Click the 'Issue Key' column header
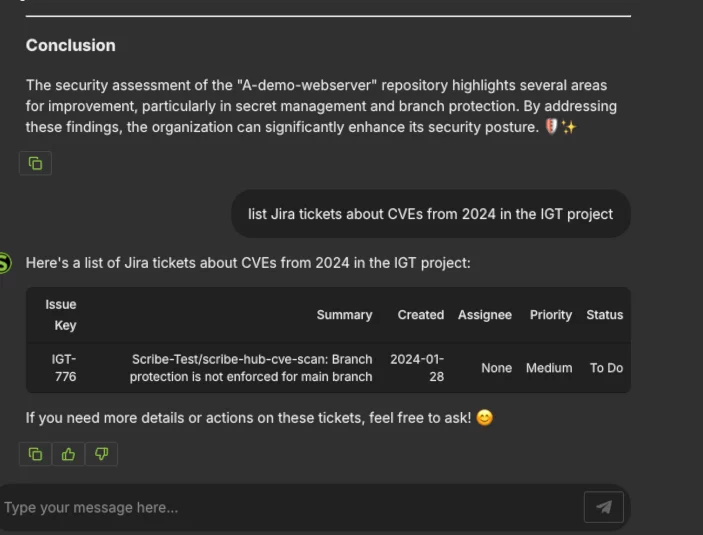The image size is (703, 535). pos(61,315)
